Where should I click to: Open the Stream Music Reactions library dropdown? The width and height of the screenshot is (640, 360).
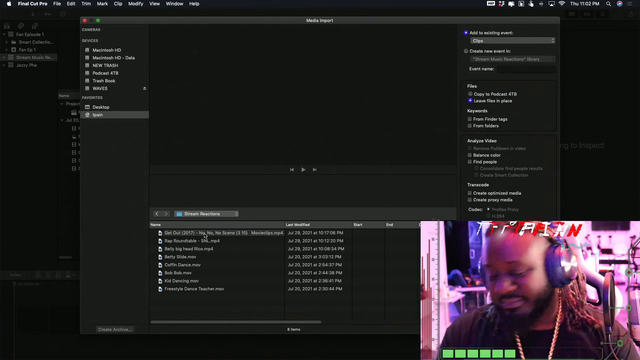(x=513, y=59)
